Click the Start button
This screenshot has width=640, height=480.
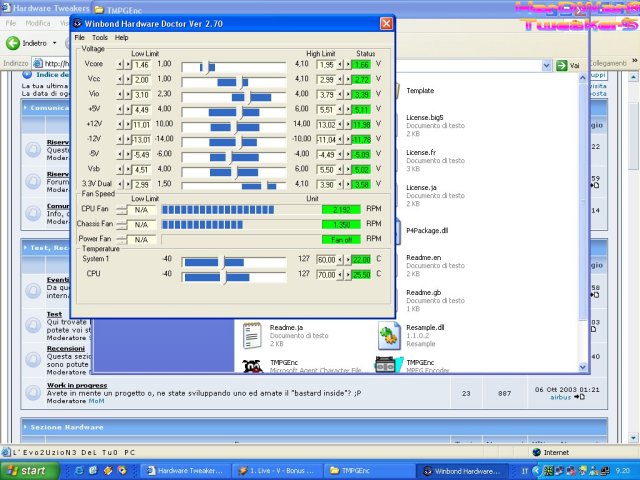point(29,471)
